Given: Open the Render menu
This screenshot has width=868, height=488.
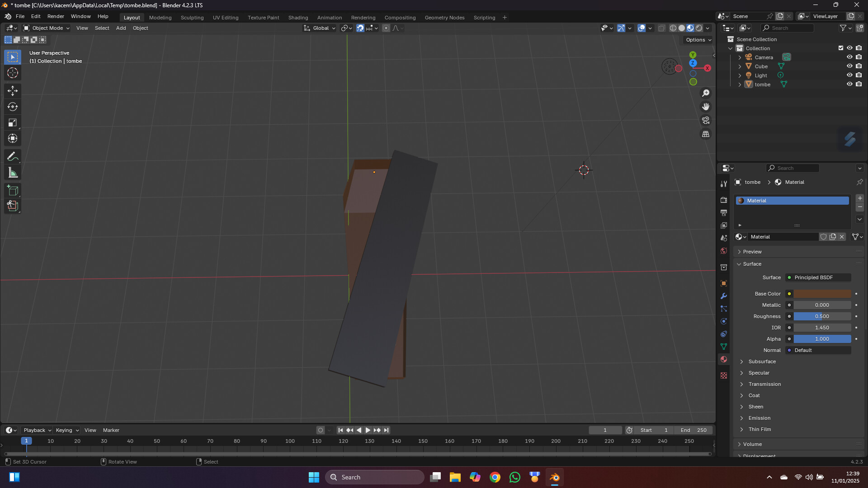Looking at the screenshot, I should pyautogui.click(x=56, y=16).
